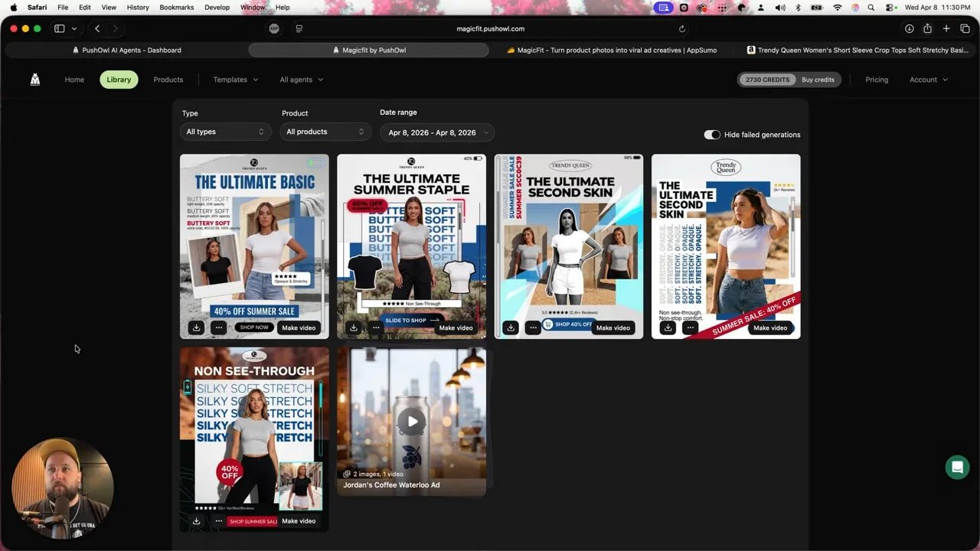Open the All types filter dropdown

pyautogui.click(x=225, y=132)
